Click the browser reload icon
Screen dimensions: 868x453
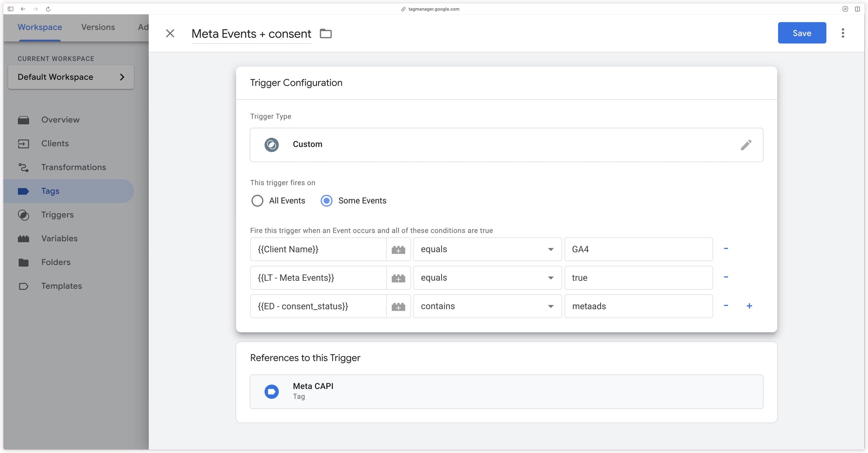pyautogui.click(x=48, y=9)
